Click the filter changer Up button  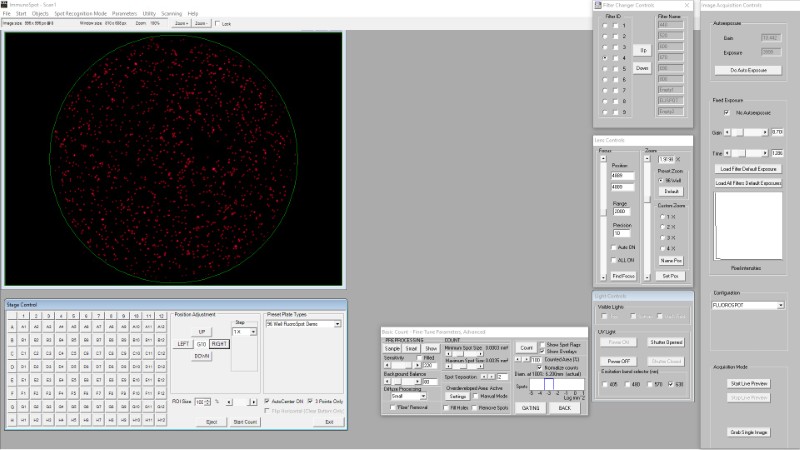pos(642,49)
